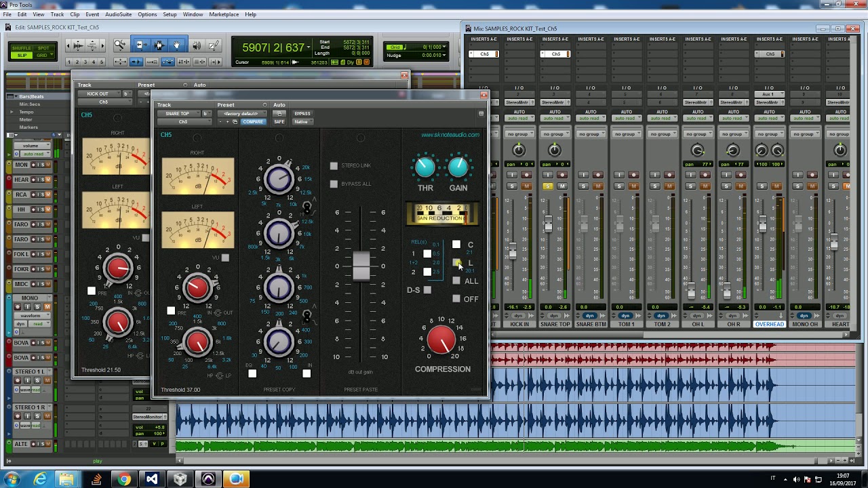Image resolution: width=868 pixels, height=488 pixels.
Task: Open the TOM 2 auto read dropdown
Action: (661, 119)
